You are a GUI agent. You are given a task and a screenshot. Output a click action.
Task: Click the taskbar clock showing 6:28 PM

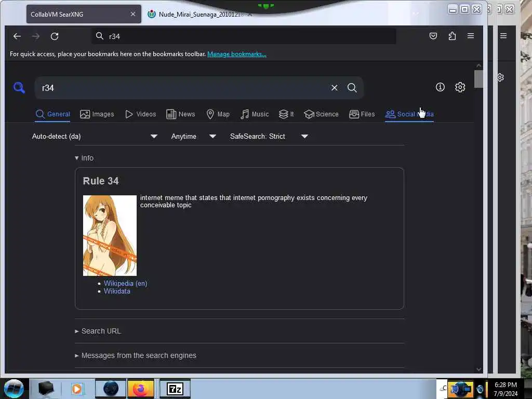(506, 389)
